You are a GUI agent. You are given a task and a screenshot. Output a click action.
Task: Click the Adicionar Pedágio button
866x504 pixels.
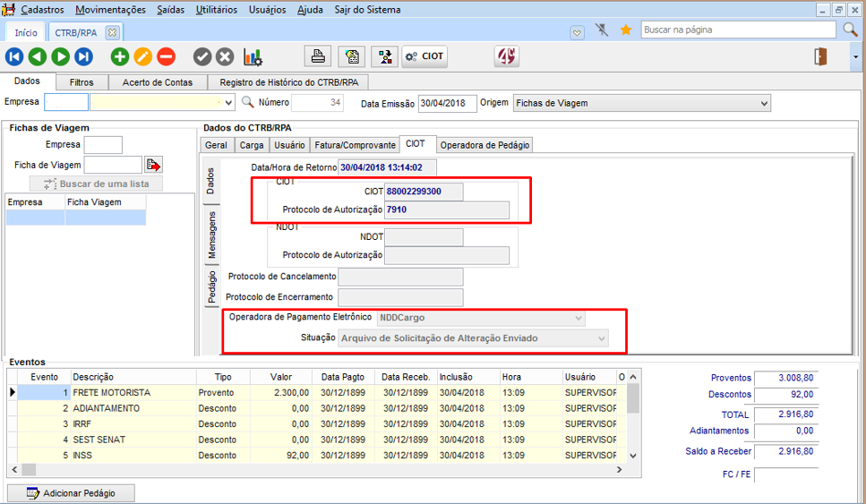(x=71, y=493)
